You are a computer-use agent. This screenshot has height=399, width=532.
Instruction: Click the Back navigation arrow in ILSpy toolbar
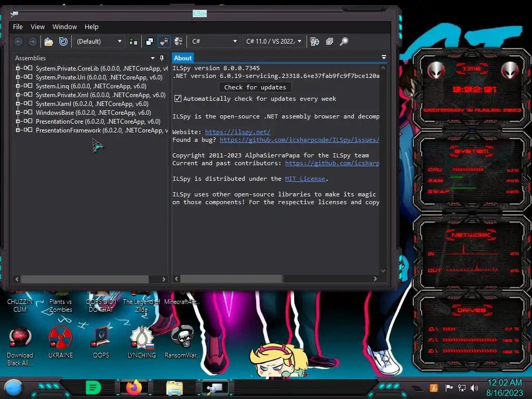[x=18, y=42]
